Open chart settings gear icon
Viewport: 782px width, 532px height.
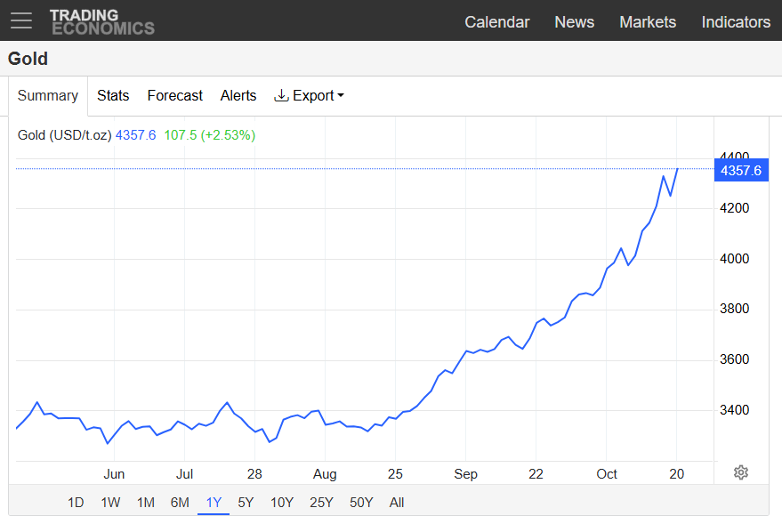[x=741, y=472]
